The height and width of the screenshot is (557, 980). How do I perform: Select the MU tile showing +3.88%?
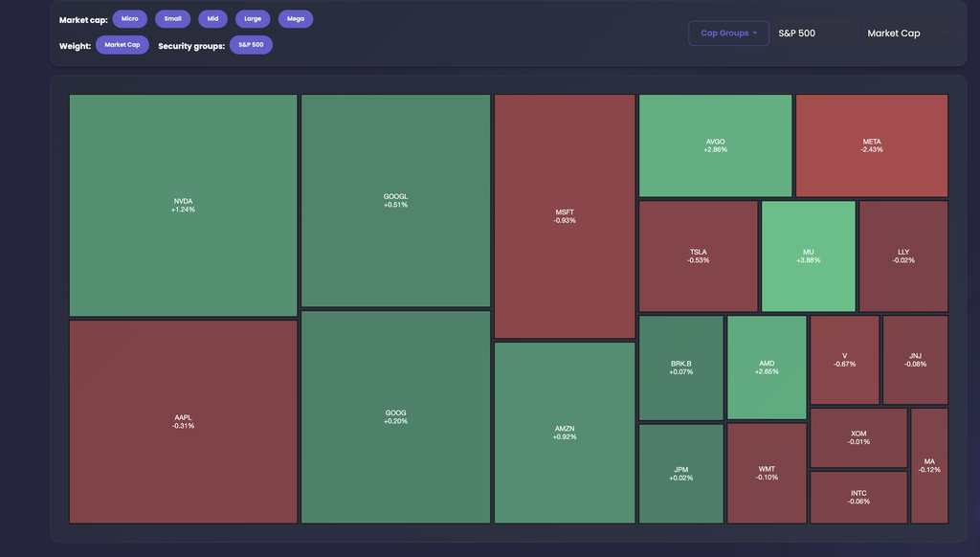click(808, 256)
